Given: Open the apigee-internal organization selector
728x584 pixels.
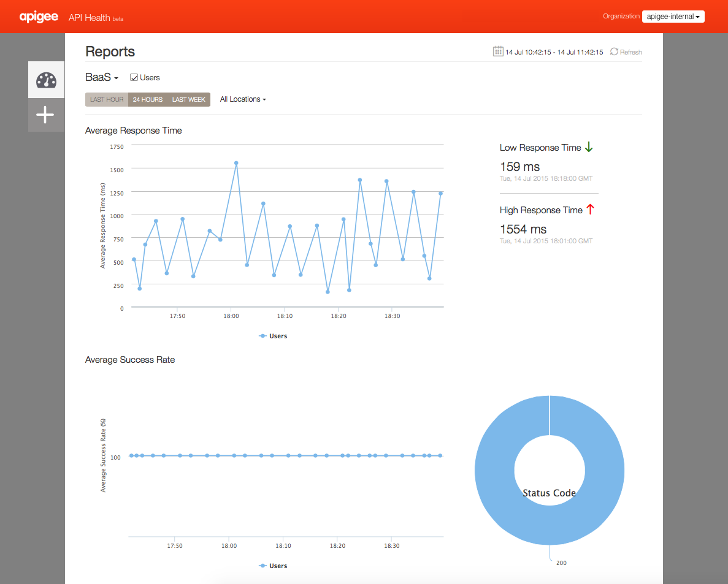Looking at the screenshot, I should [x=673, y=16].
